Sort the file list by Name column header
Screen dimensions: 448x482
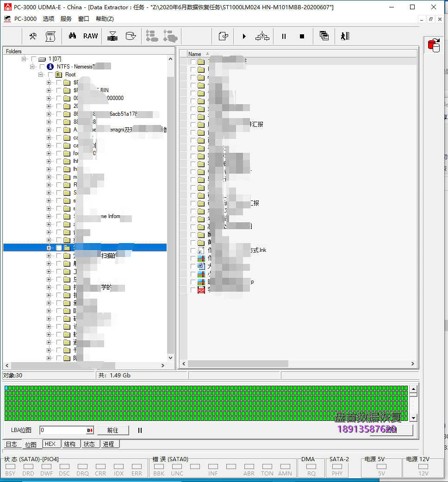pyautogui.click(x=195, y=54)
